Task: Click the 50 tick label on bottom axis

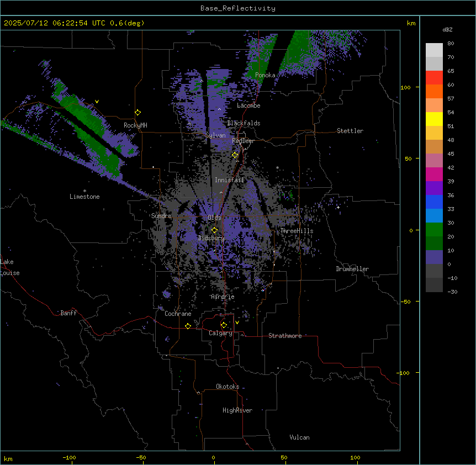Action: (x=284, y=457)
